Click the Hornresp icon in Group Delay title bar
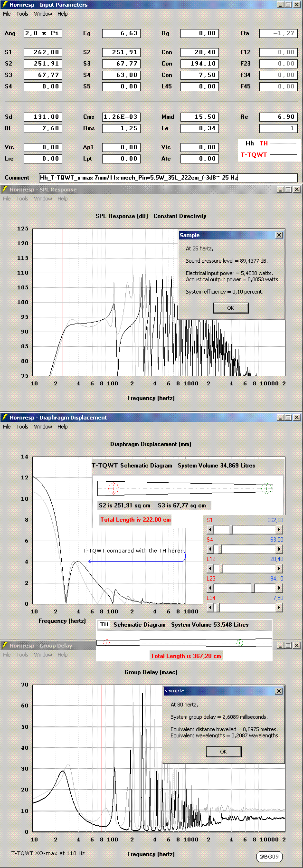This screenshot has height=868, width=303. point(5,646)
